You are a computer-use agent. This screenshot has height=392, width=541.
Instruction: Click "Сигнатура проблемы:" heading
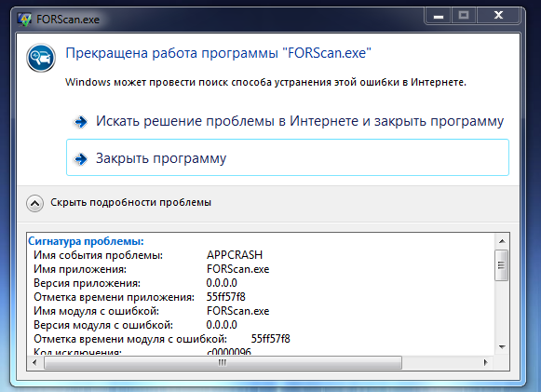coord(86,241)
